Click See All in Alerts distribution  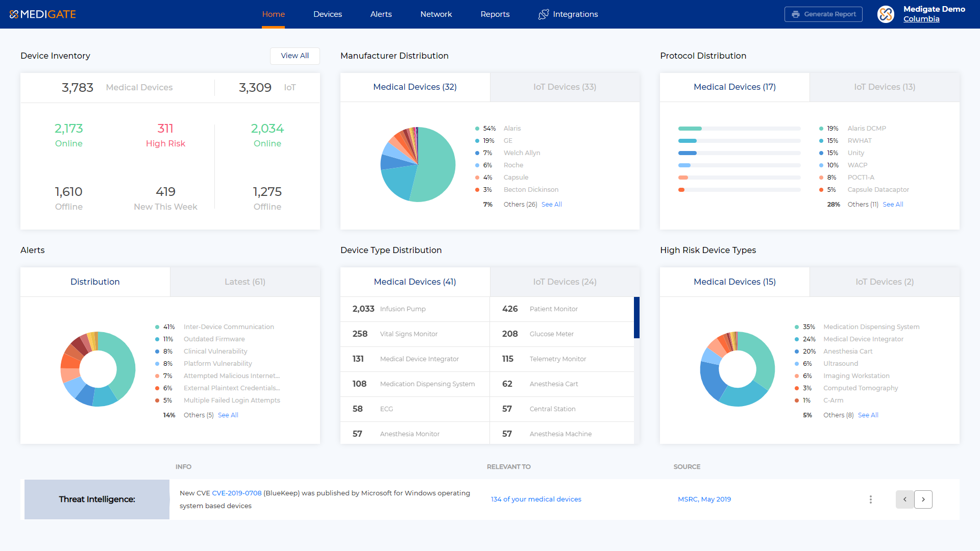tap(228, 415)
